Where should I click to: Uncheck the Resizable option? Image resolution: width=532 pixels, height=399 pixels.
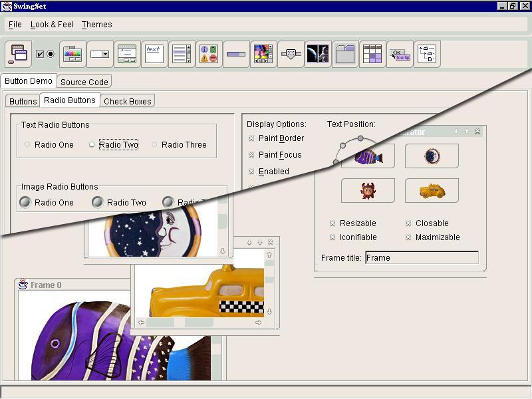click(x=333, y=223)
